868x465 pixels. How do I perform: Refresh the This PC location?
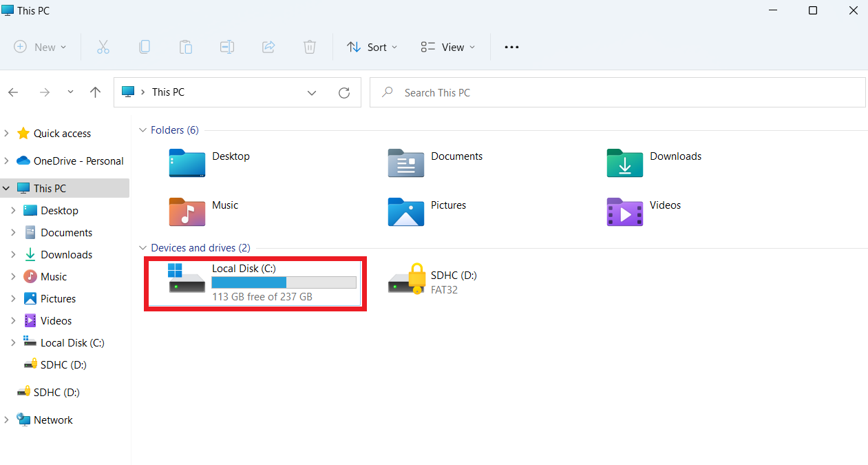pyautogui.click(x=344, y=92)
